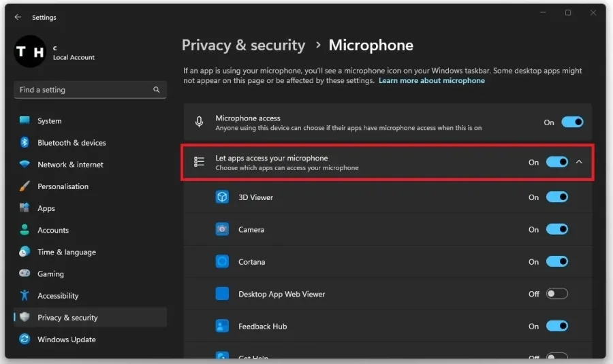Go to Gaming settings
The width and height of the screenshot is (613, 364).
[91, 274]
